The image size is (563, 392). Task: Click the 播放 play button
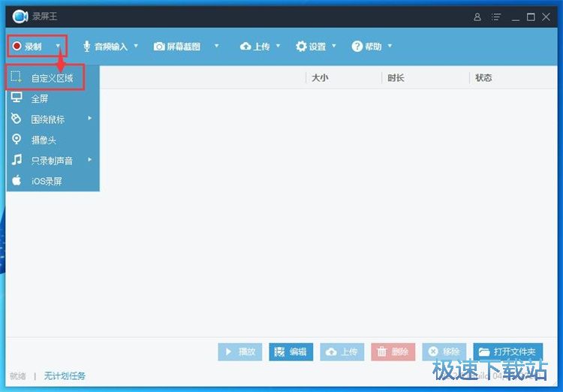240,351
